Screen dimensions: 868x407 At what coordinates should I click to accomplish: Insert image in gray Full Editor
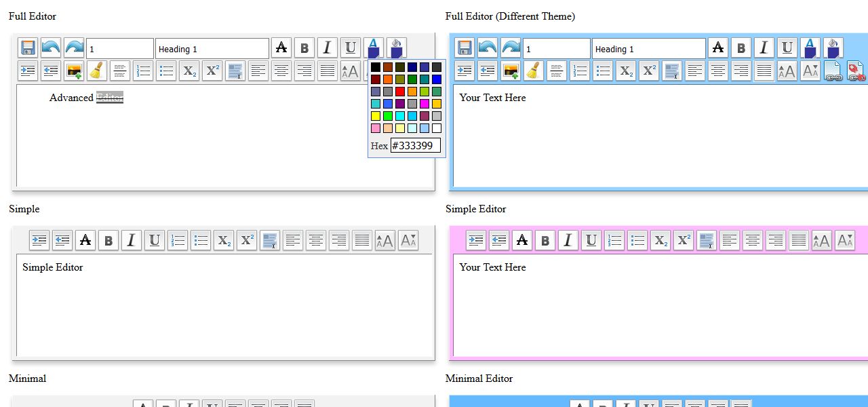point(74,71)
